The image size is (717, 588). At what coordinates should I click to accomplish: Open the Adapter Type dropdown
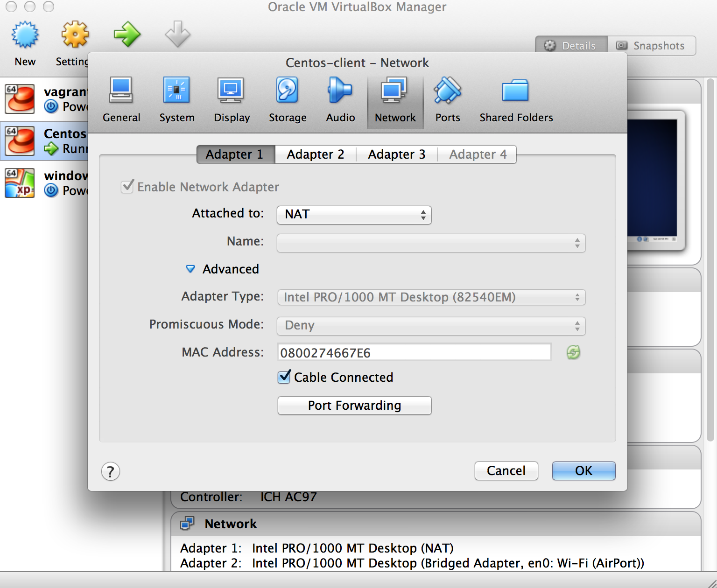click(x=431, y=297)
